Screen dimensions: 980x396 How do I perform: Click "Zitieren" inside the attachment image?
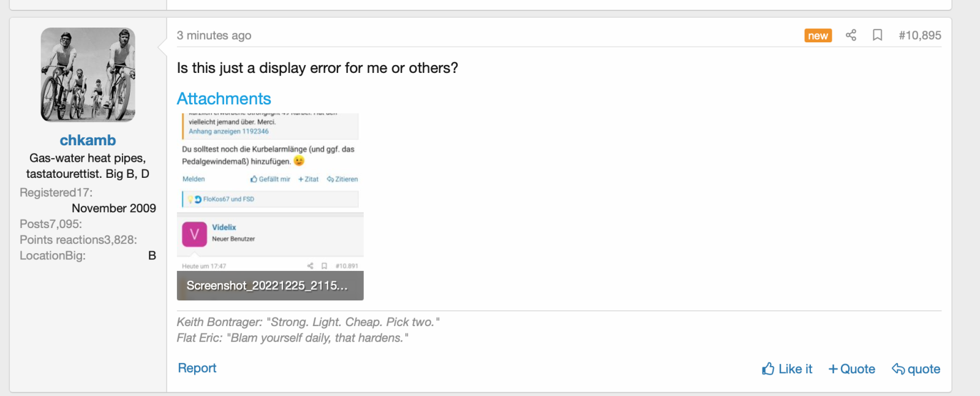tap(342, 179)
